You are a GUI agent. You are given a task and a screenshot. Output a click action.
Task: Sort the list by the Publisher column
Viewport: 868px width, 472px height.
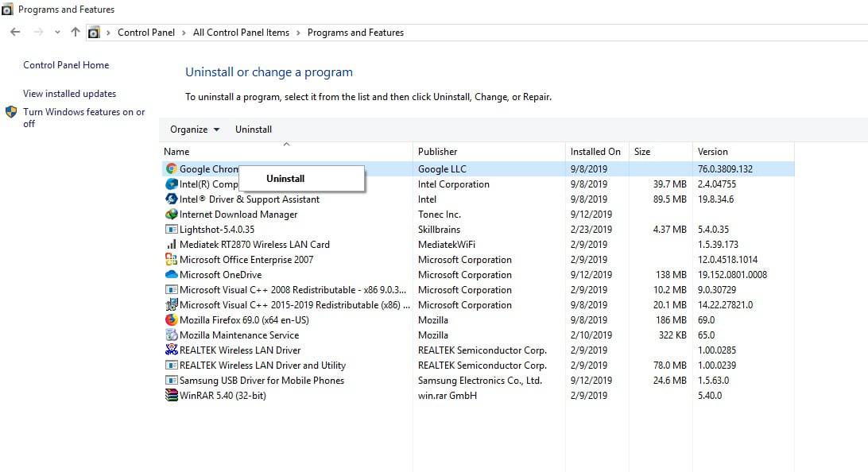tap(438, 152)
